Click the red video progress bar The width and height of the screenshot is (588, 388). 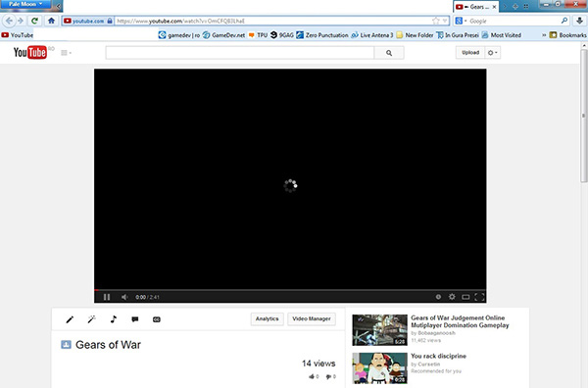coord(290,290)
